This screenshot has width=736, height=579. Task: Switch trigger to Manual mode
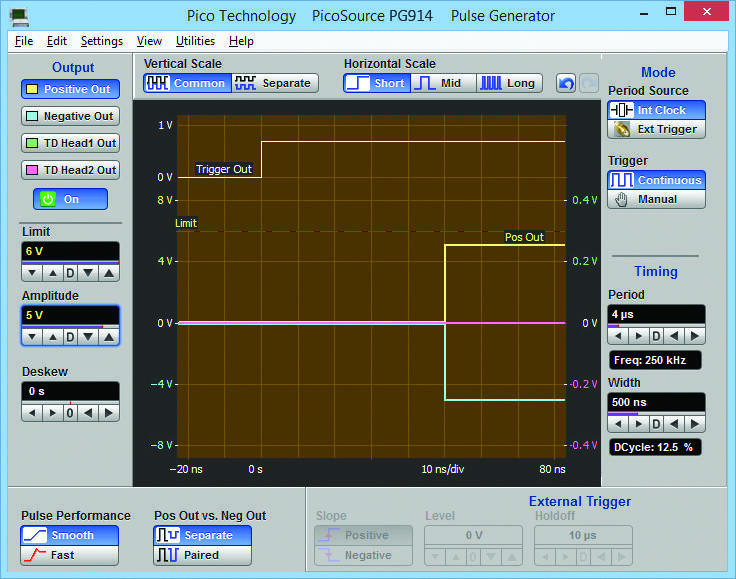pos(656,199)
